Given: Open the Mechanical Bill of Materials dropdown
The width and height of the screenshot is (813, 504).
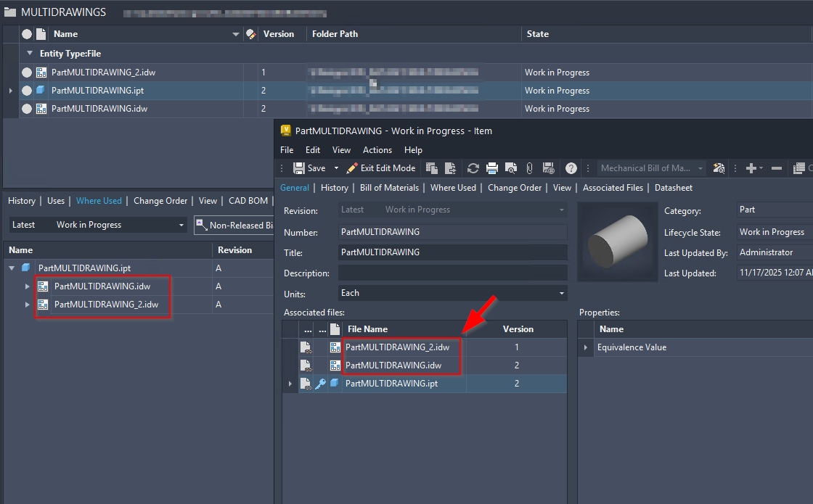Looking at the screenshot, I should click(651, 168).
